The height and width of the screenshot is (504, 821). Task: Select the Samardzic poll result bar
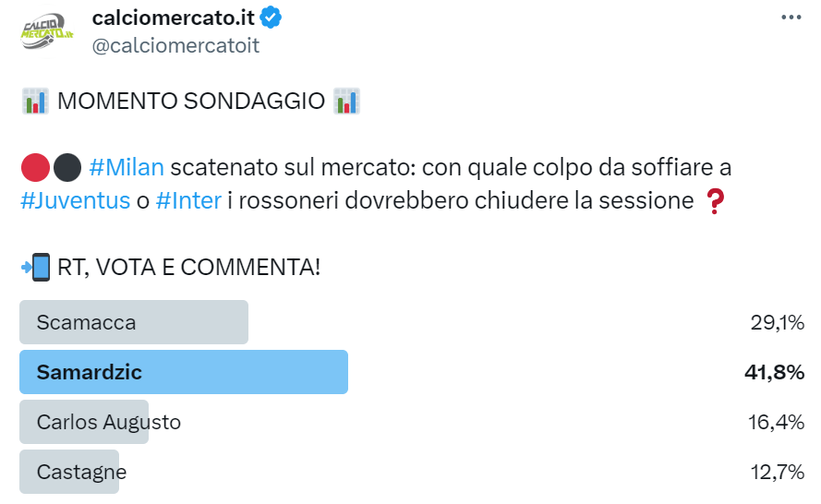(x=183, y=372)
